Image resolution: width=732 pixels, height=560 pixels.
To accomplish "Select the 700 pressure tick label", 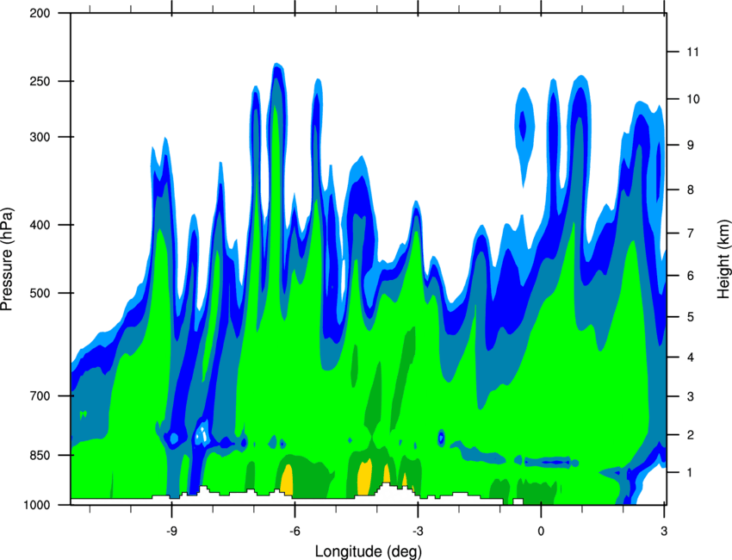I will [x=40, y=395].
